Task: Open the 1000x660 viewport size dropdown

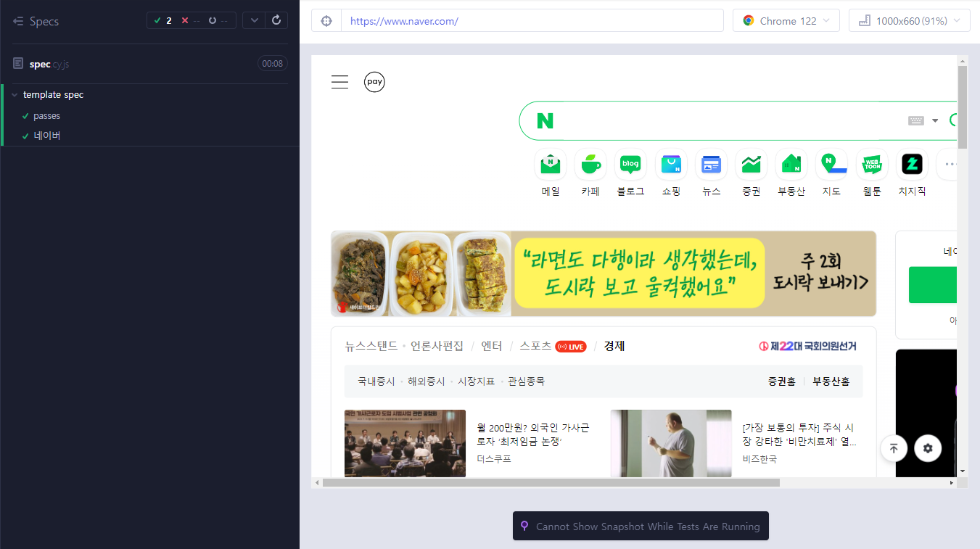Action: [x=910, y=21]
